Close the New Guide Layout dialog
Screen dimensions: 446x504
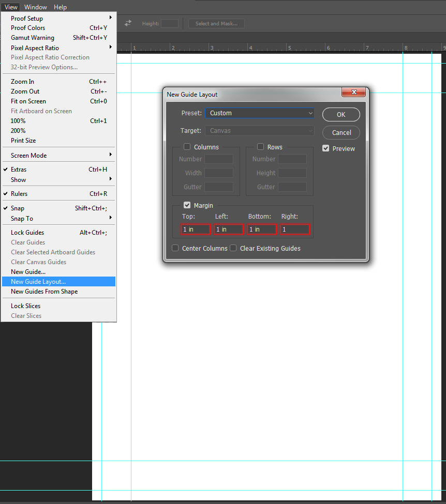coord(354,92)
